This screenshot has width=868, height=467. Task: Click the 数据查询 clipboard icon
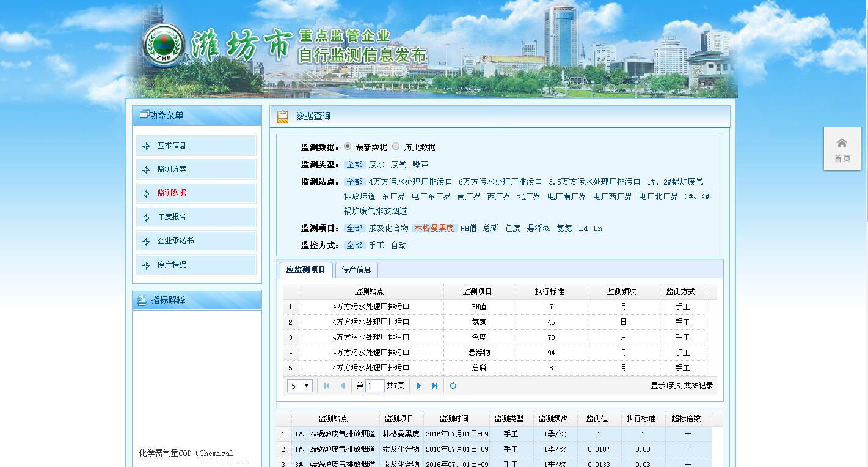tap(283, 117)
